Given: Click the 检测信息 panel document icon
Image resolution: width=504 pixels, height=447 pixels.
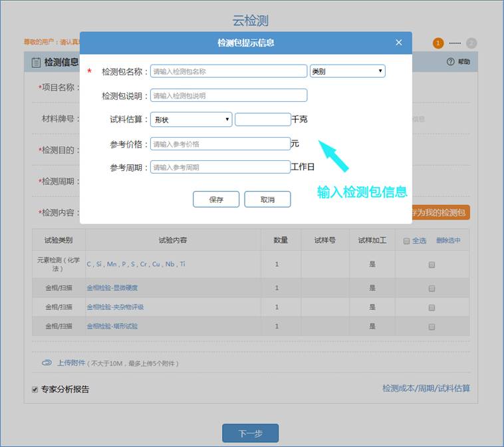Looking at the screenshot, I should pos(36,63).
